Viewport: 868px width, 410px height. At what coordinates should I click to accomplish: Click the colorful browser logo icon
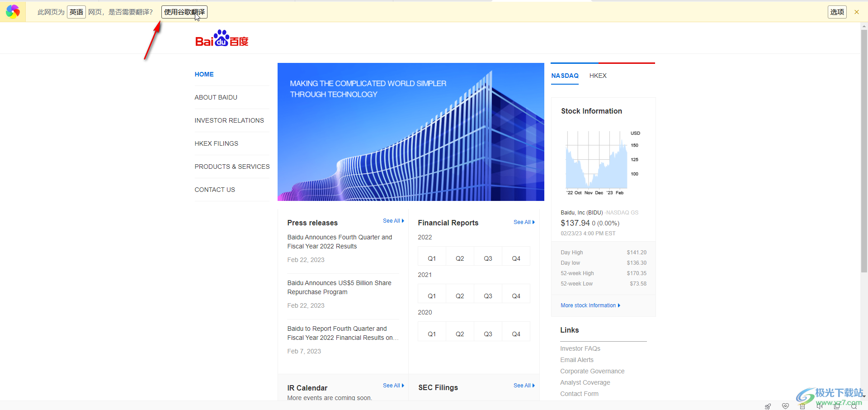click(x=13, y=12)
